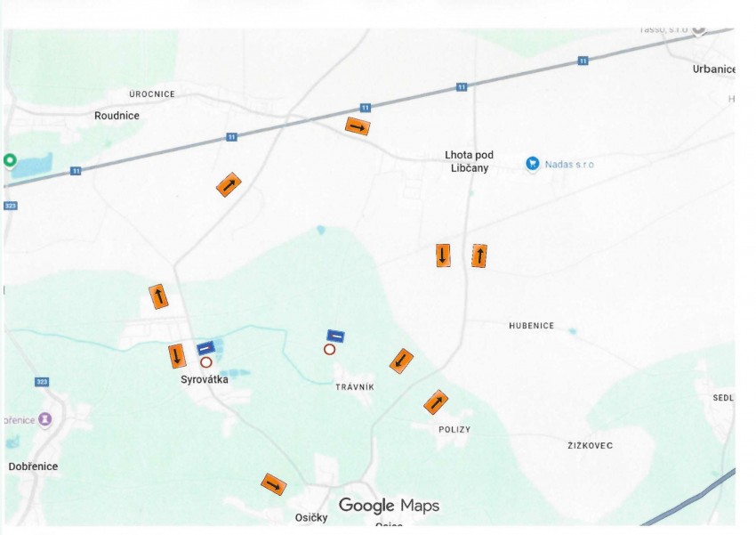
Task: Click the diagonal orange arrow sign south of Roudnice
Action: [229, 185]
